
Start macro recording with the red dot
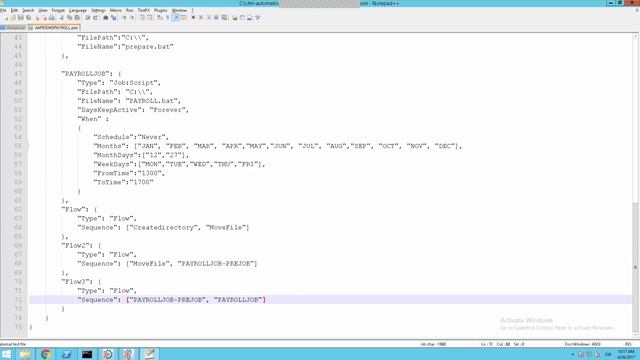pos(193,18)
